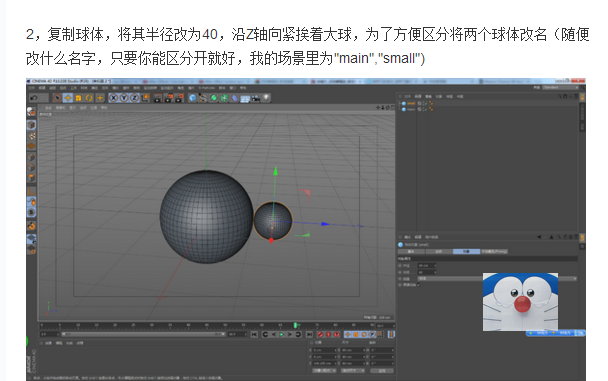Click the back arrow in attribute manager
This screenshot has height=381, width=608.
click(539, 237)
